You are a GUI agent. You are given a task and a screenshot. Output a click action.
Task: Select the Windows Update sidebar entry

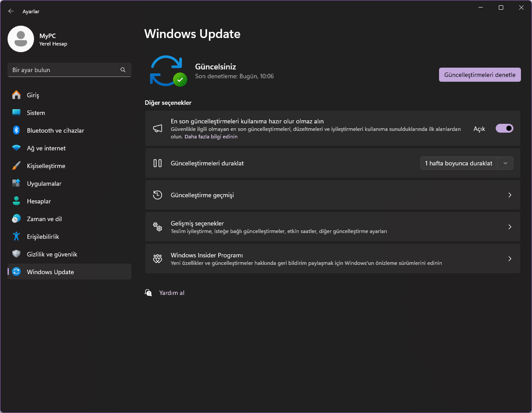(x=69, y=272)
